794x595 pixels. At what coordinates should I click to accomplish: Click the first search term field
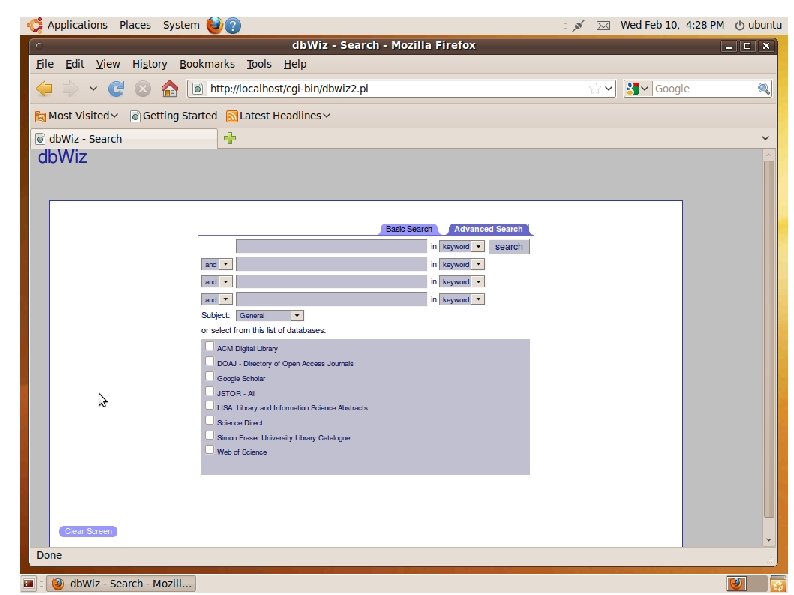[332, 247]
